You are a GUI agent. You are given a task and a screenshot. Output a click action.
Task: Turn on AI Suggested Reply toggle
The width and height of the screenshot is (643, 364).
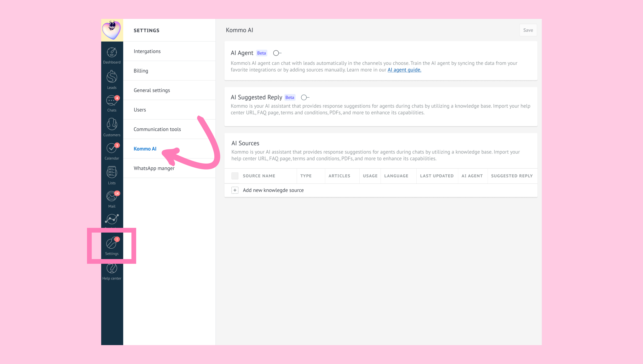pyautogui.click(x=305, y=97)
